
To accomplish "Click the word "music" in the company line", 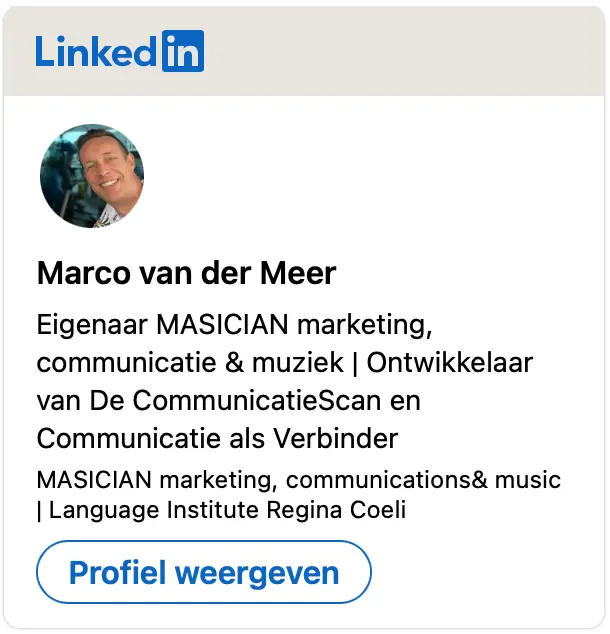I will pos(528,480).
